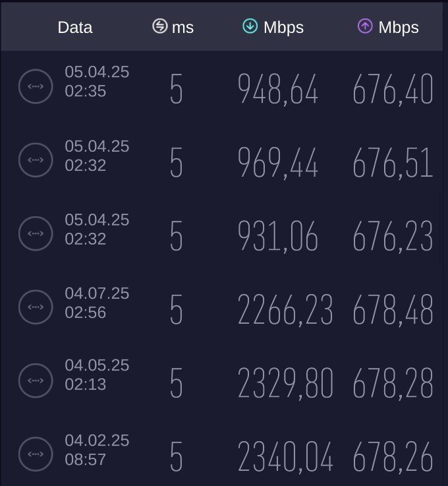Image resolution: width=448 pixels, height=486 pixels.
Task: Click the connection icon for 04.05.25 test
Action: [x=36, y=380]
